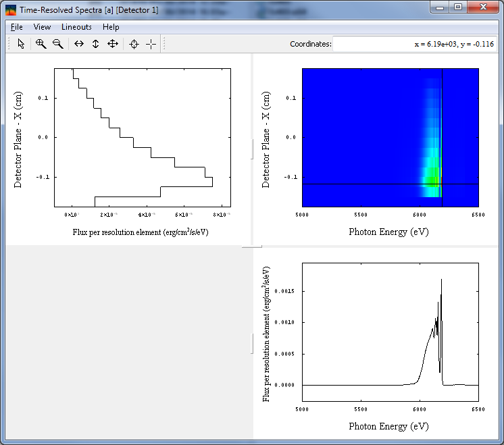Open the Help menu

111,27
